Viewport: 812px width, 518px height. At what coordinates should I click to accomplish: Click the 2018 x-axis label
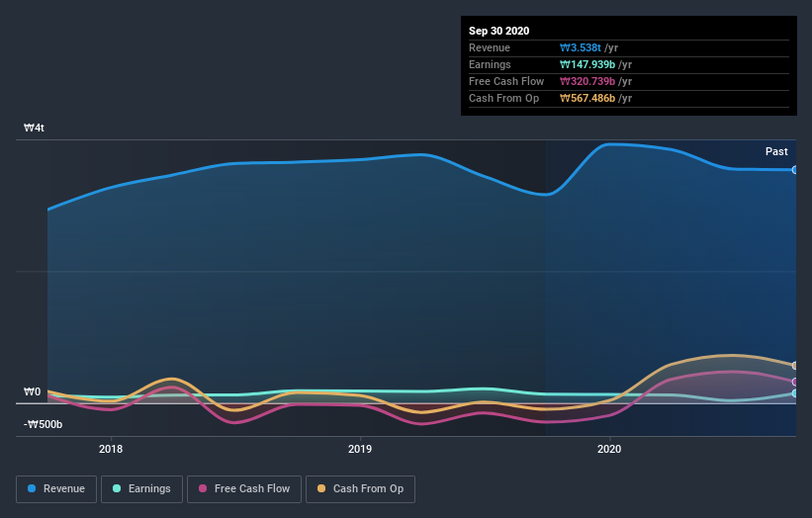coord(111,449)
